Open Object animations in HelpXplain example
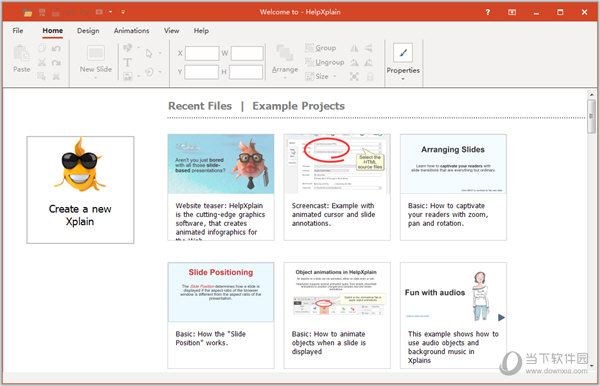Screen dimensions: 600x386 click(x=337, y=316)
